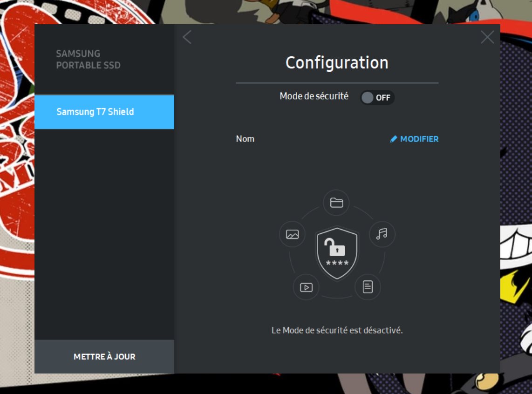
Task: Click the unlocked shield icon
Action: pyautogui.click(x=337, y=253)
